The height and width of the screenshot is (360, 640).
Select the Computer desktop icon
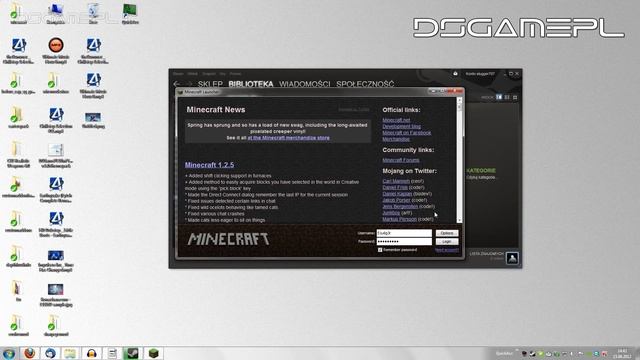(x=56, y=13)
